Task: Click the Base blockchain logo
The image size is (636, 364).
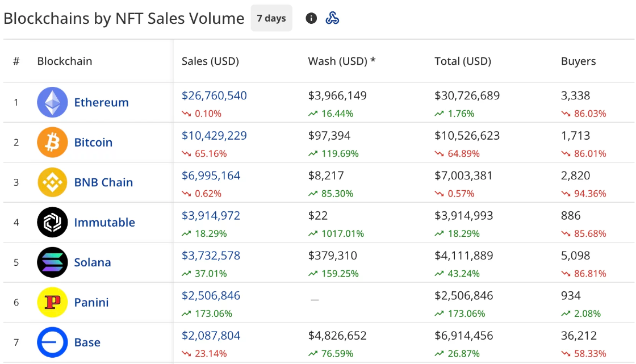Action: click(x=52, y=342)
